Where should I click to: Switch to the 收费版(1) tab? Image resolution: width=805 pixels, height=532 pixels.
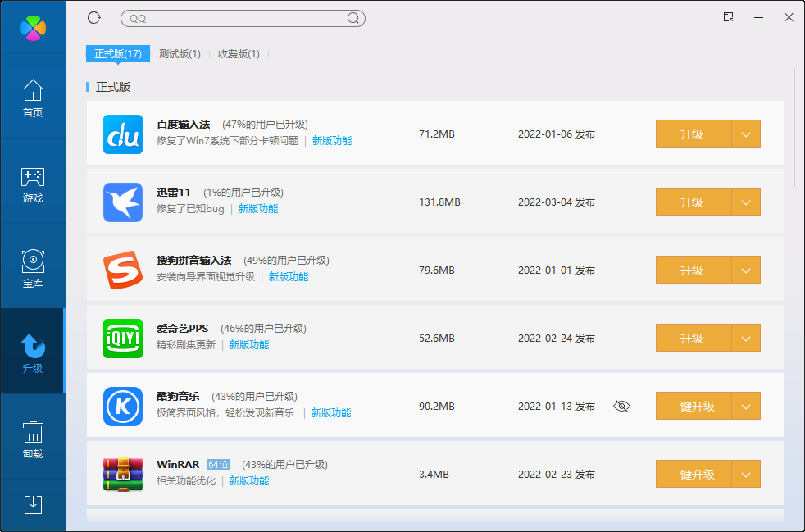coord(239,54)
